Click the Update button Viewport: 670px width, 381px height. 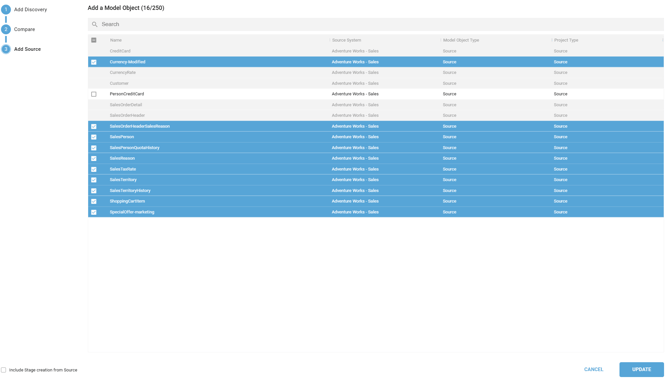[641, 369]
